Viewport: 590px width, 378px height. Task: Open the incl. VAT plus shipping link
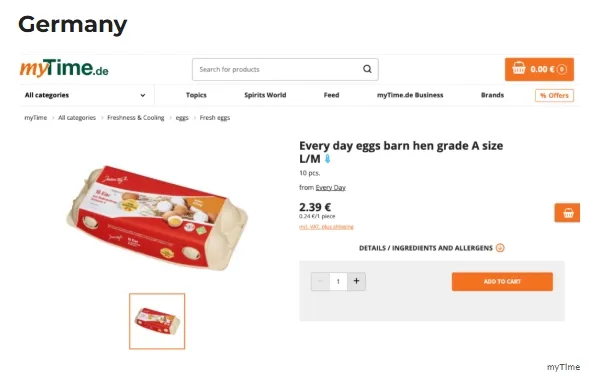[x=326, y=227]
